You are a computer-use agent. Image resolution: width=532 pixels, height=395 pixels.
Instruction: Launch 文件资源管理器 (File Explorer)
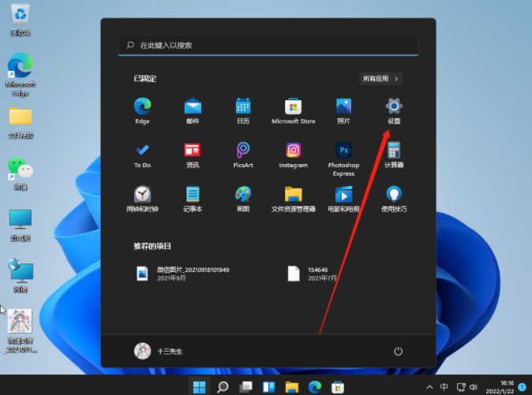[293, 195]
